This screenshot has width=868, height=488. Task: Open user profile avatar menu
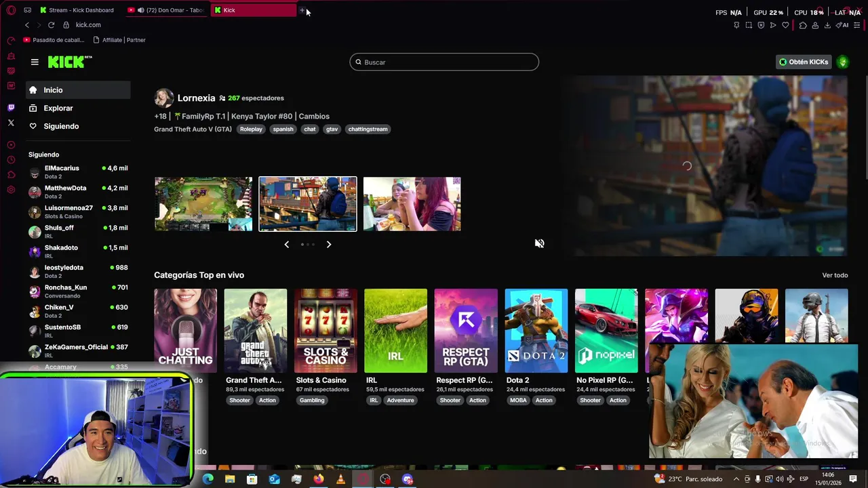pos(843,62)
